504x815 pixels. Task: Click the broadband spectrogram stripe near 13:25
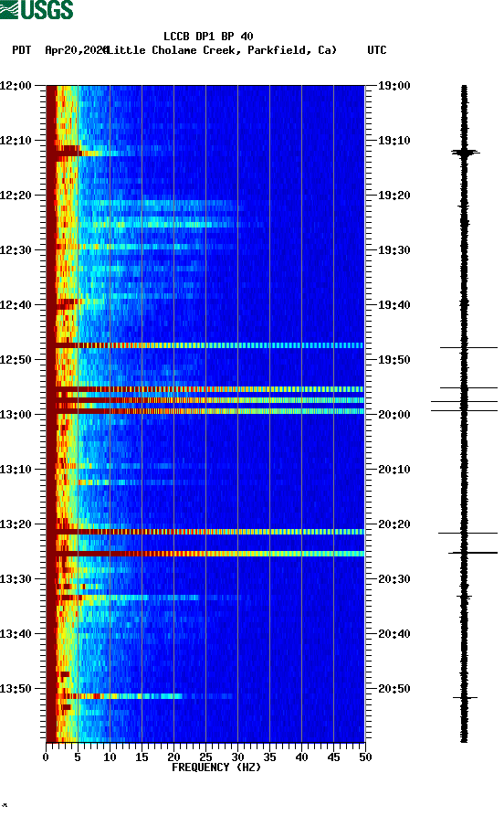(x=205, y=554)
